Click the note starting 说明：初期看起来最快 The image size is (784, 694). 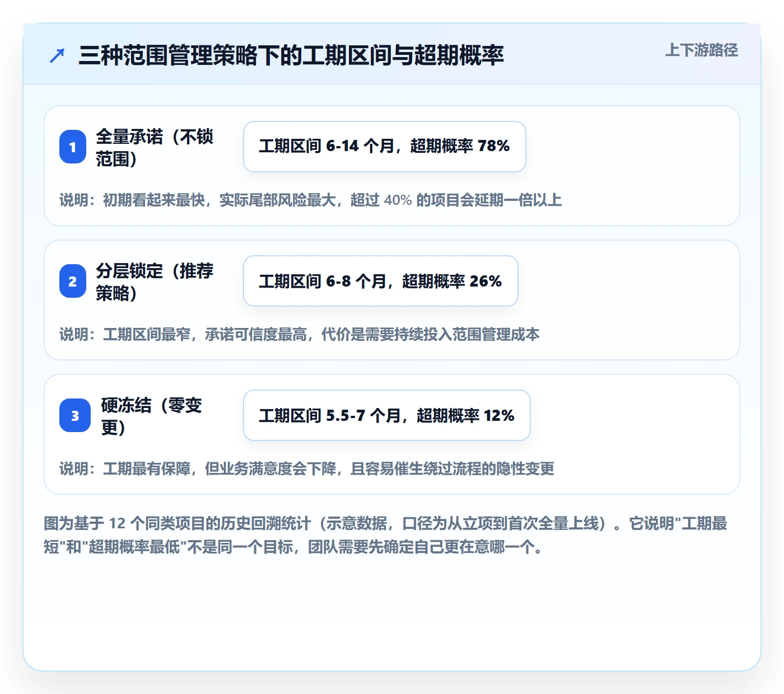311,200
